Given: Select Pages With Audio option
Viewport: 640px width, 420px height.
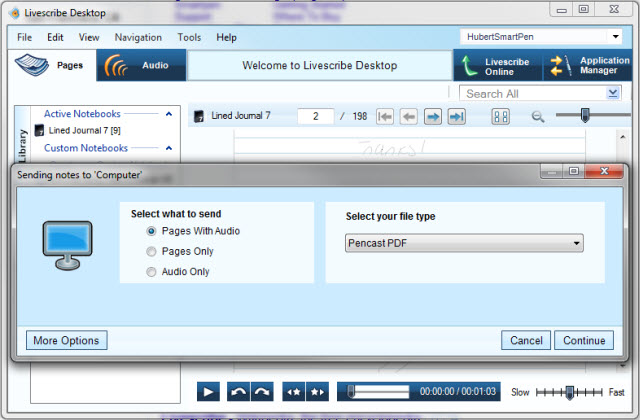Looking at the screenshot, I should (x=152, y=231).
